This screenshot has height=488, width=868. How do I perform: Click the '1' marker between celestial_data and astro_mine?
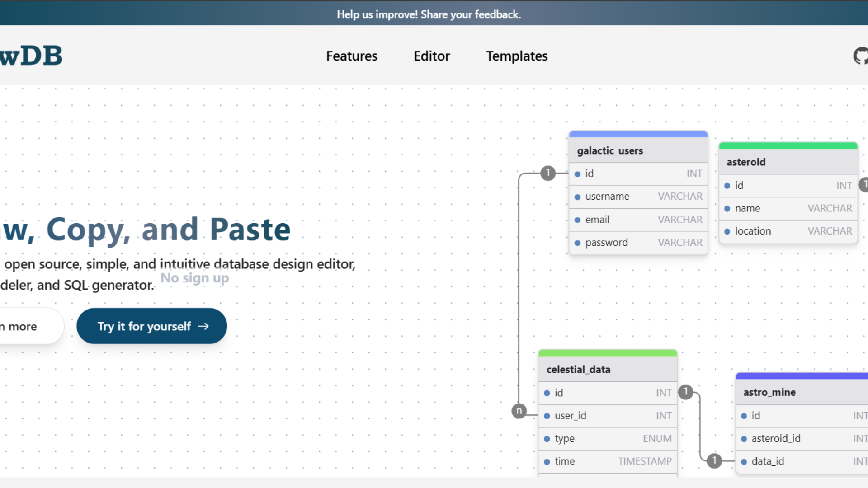click(x=685, y=392)
